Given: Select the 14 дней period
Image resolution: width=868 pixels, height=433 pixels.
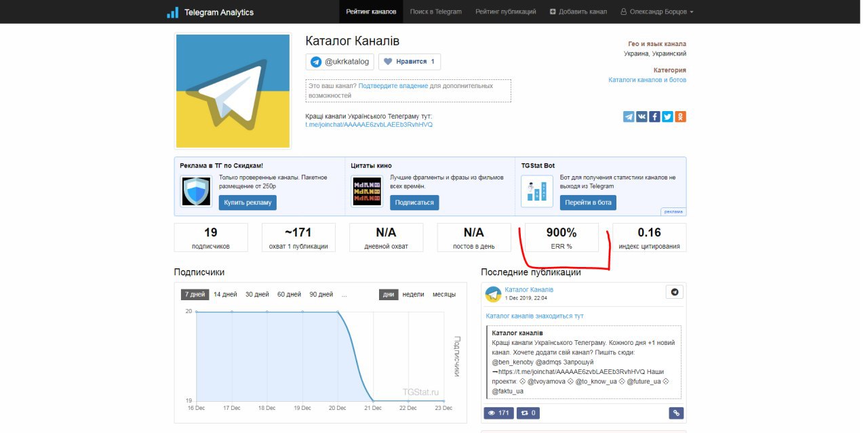Looking at the screenshot, I should pyautogui.click(x=225, y=294).
